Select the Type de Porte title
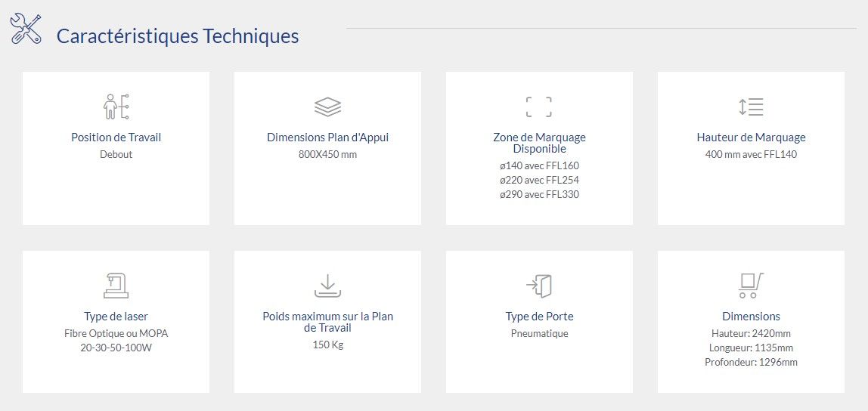This screenshot has width=868, height=411. pos(539,317)
